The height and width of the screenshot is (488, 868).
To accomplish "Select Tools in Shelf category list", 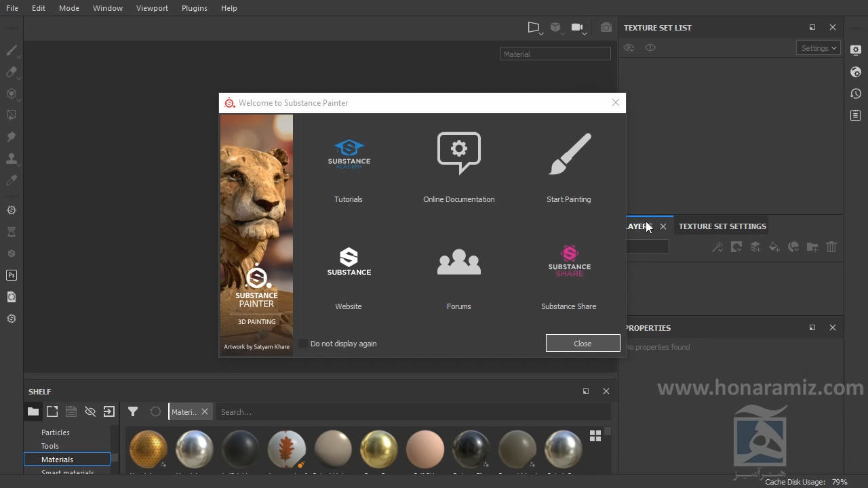I will [50, 446].
